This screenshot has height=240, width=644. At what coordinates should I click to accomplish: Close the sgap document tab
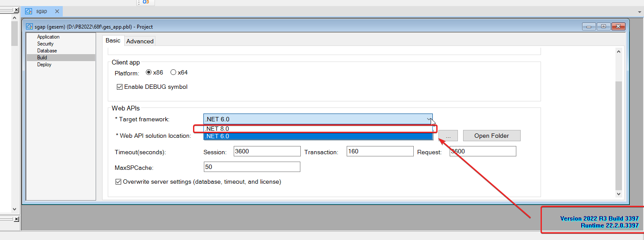click(57, 11)
